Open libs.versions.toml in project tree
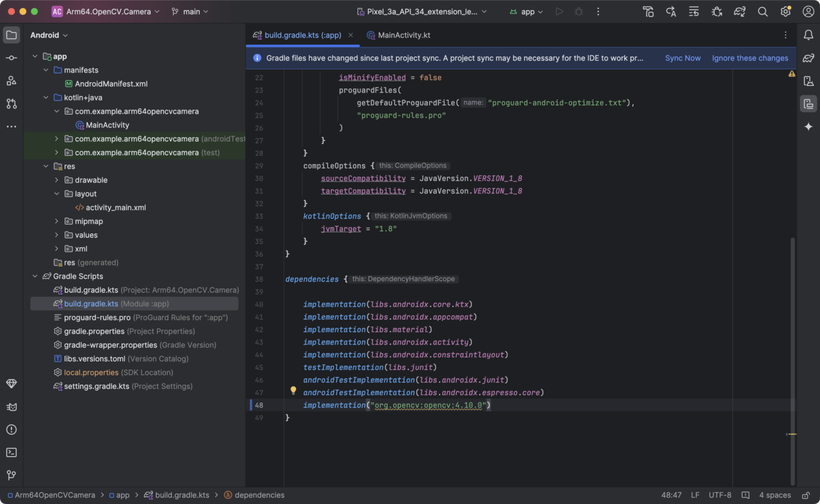 (x=94, y=359)
